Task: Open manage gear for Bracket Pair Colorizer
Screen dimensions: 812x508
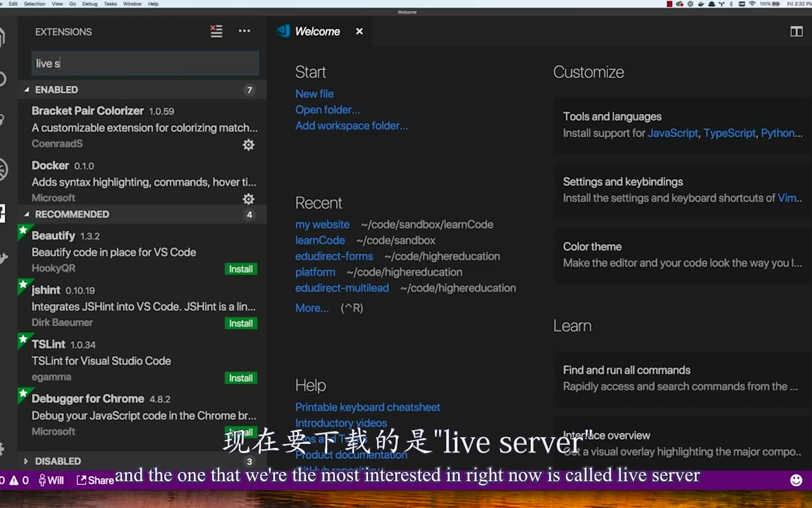Action: [249, 145]
